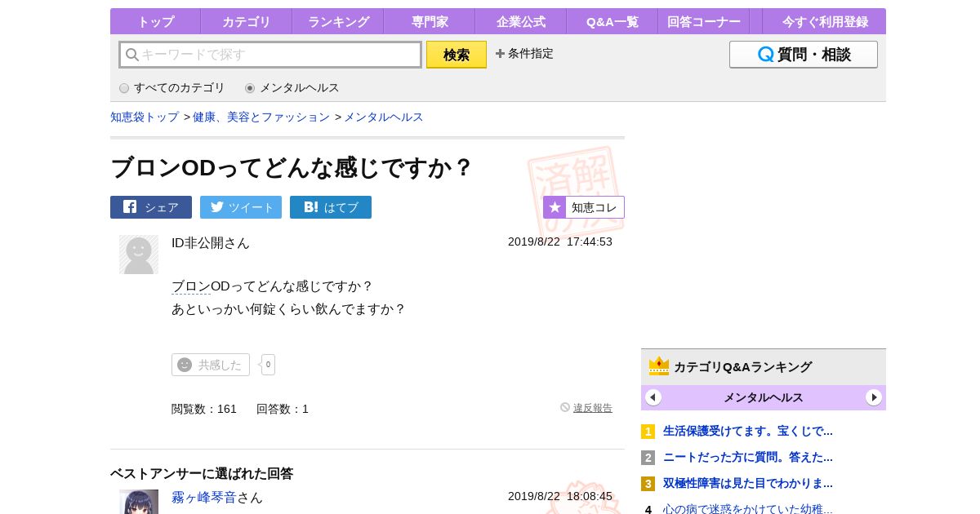The width and height of the screenshot is (980, 514).
Task: Click 条件指定 text link
Action: click(x=531, y=54)
